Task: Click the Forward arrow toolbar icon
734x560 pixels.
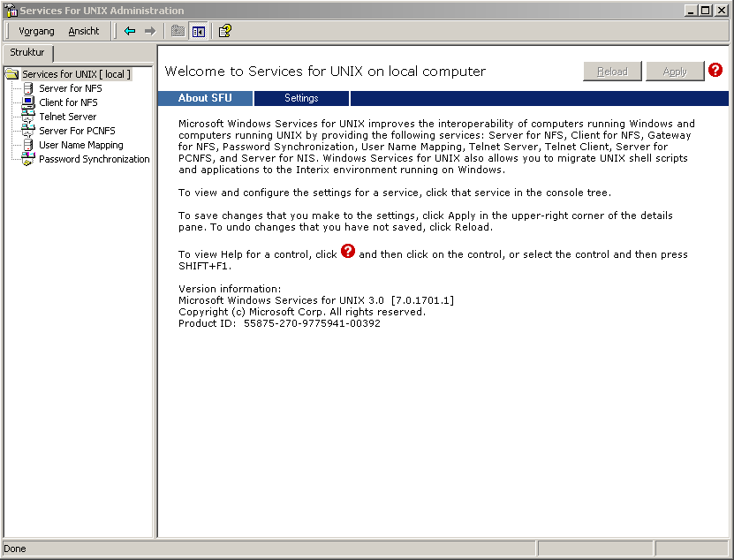Action: pyautogui.click(x=150, y=32)
